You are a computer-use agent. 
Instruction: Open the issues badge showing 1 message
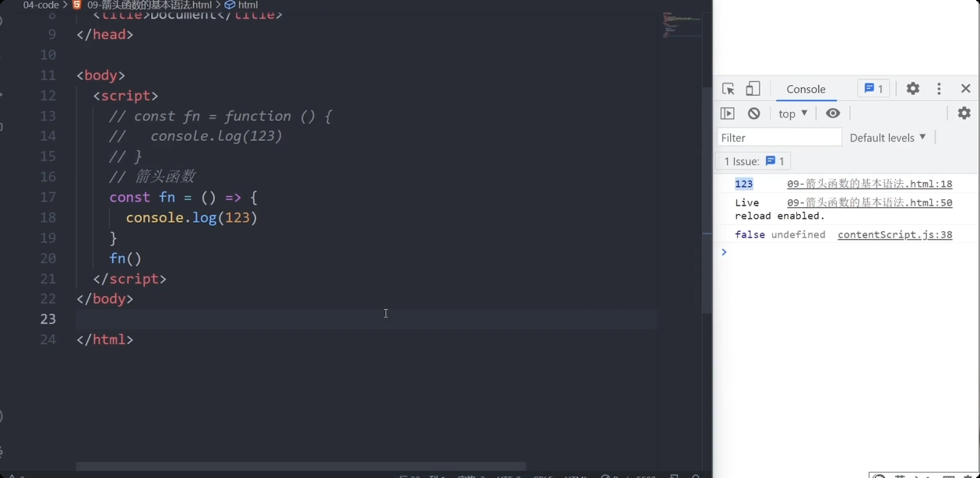pos(873,89)
